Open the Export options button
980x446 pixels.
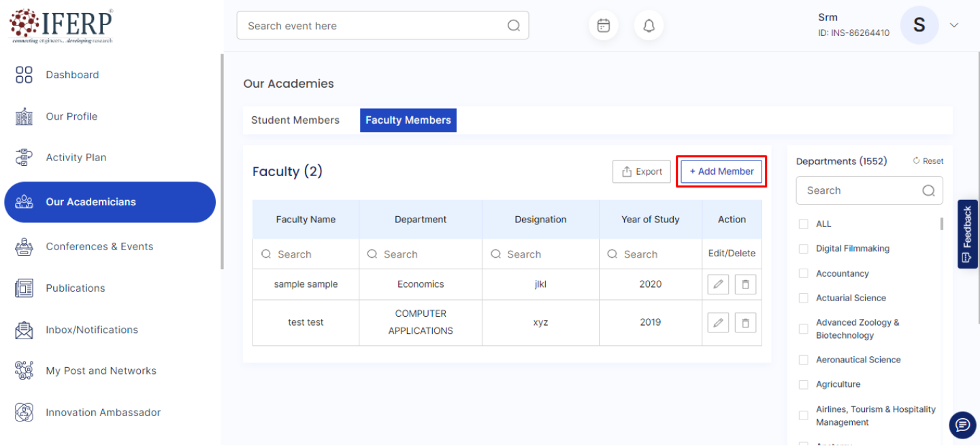[642, 171]
